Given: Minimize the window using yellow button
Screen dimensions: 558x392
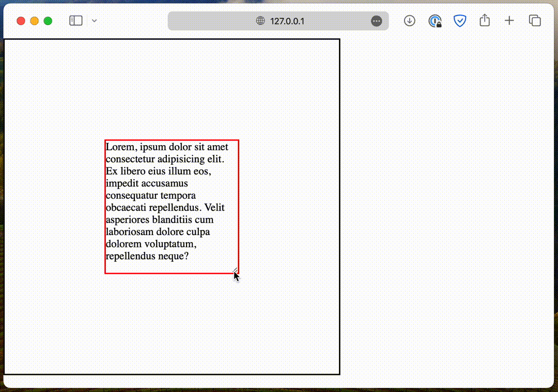Looking at the screenshot, I should [x=34, y=21].
